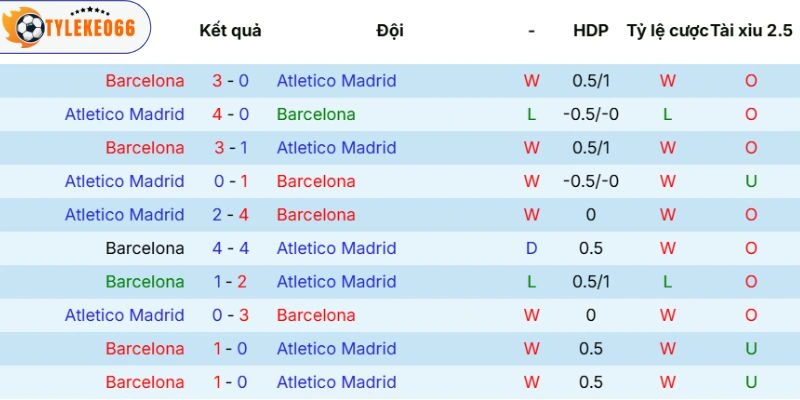Select Atletico Madrid in the 4 - 4 row

336,248
